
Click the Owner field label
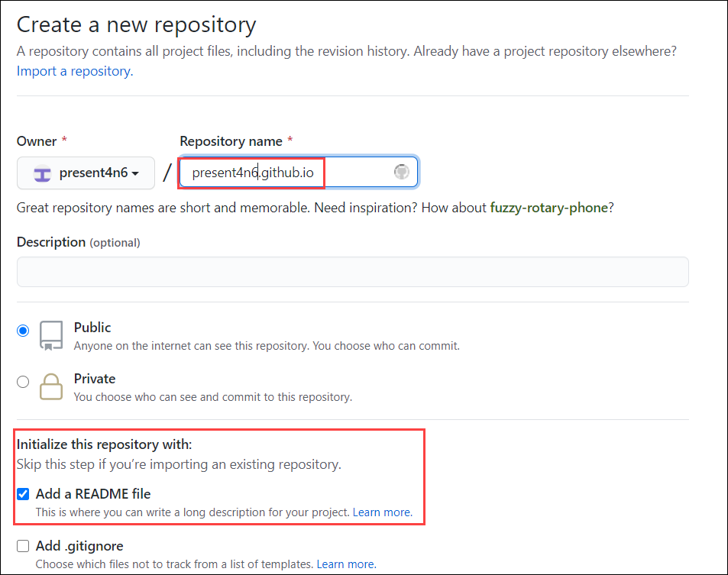[x=37, y=141]
